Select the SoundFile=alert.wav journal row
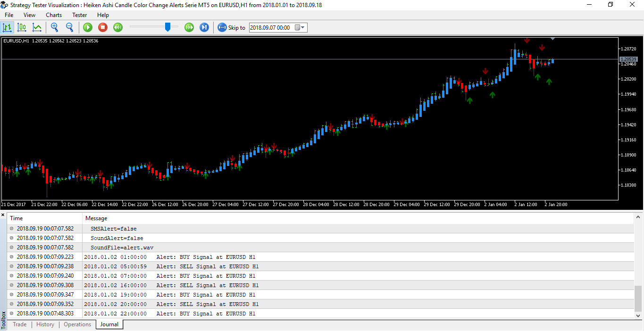 tap(321, 248)
